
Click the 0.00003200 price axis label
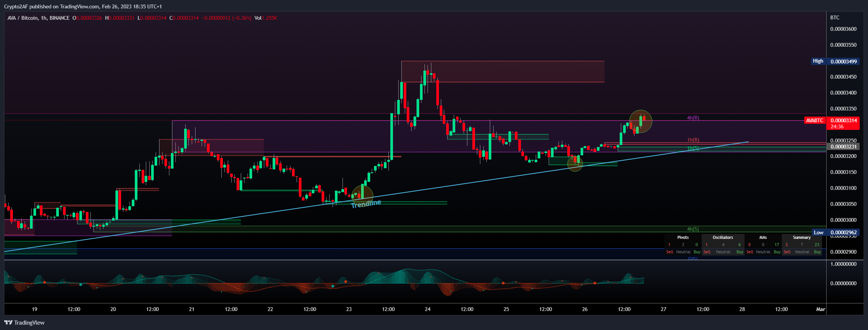click(x=843, y=156)
